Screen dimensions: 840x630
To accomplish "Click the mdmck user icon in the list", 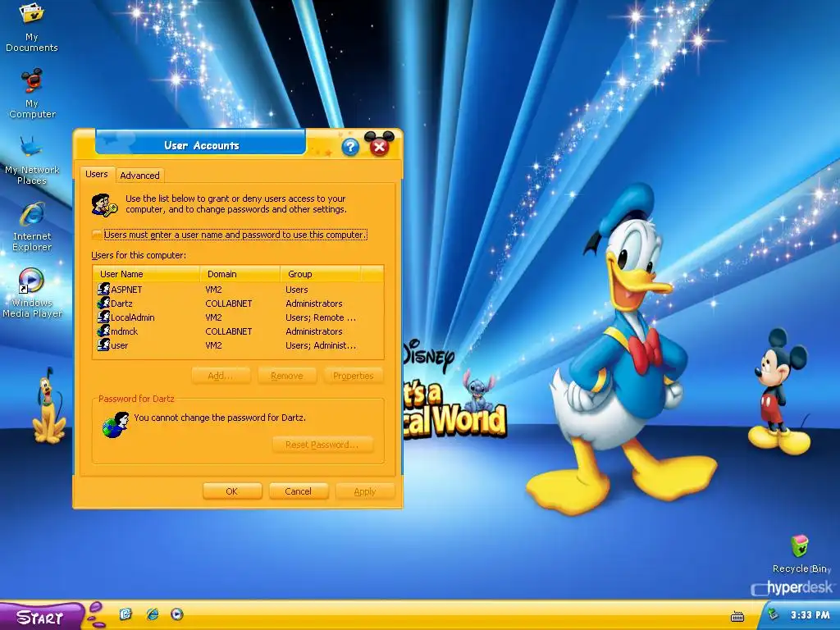I will point(103,331).
